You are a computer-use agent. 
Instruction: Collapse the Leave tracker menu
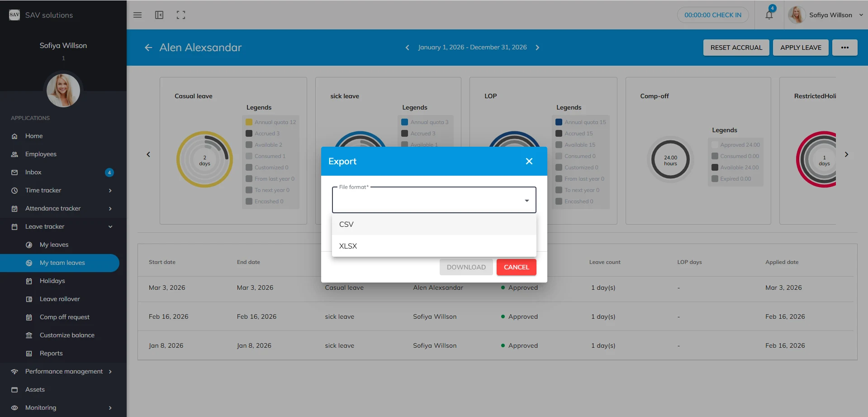pos(110,226)
